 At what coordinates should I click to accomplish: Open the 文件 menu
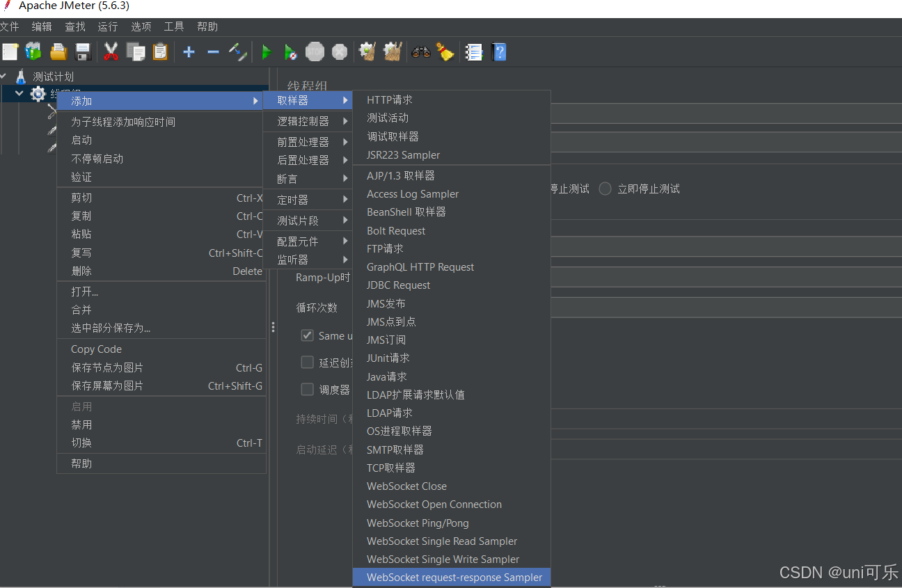pos(8,26)
